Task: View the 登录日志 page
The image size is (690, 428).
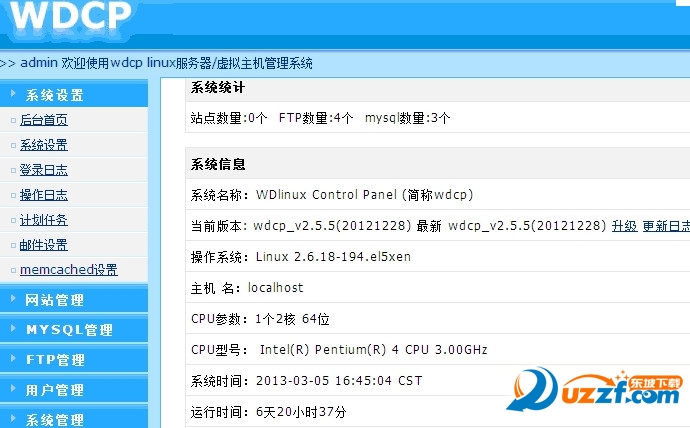Action: (44, 170)
